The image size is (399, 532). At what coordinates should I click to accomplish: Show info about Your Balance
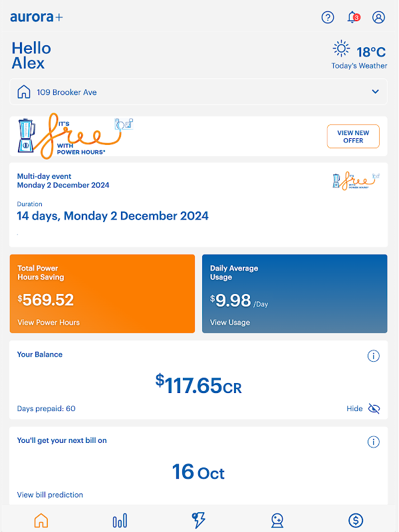[x=374, y=356]
